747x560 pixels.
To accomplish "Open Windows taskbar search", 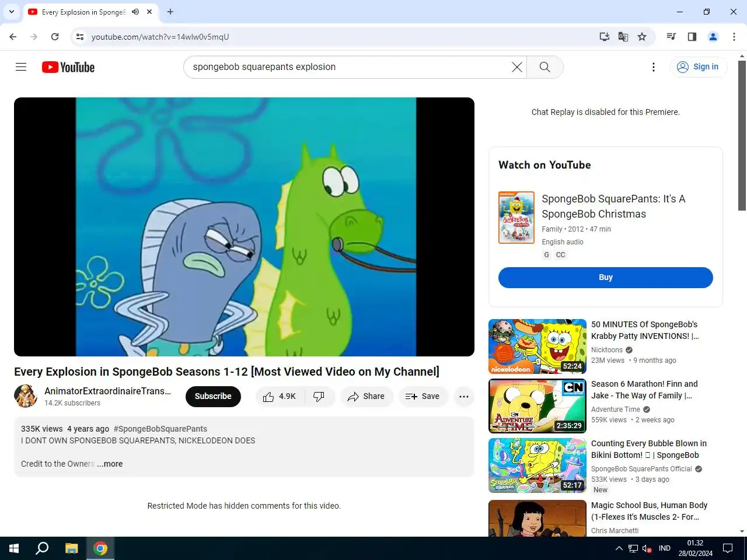I will [42, 548].
